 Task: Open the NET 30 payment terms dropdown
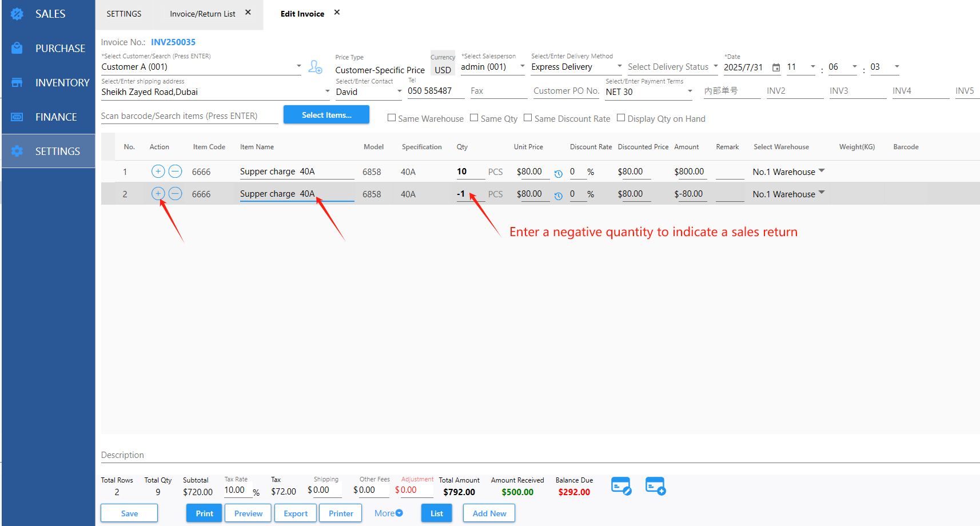pos(690,91)
